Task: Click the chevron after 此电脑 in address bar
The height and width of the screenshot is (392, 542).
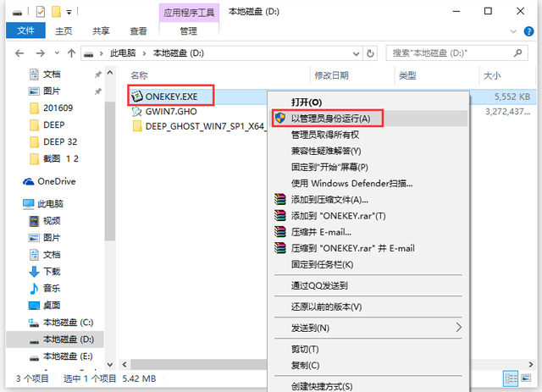Action: 144,53
